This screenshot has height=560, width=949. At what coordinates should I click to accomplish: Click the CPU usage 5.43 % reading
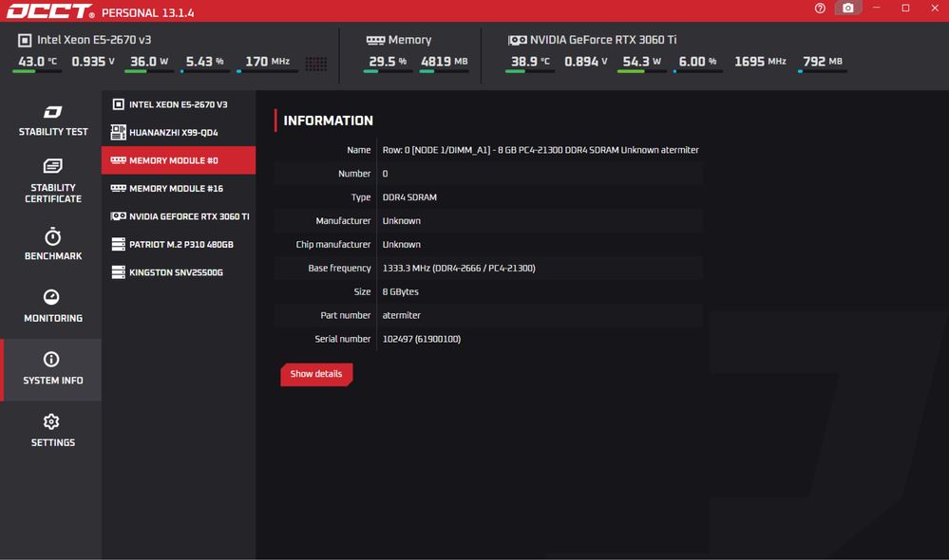[204, 61]
